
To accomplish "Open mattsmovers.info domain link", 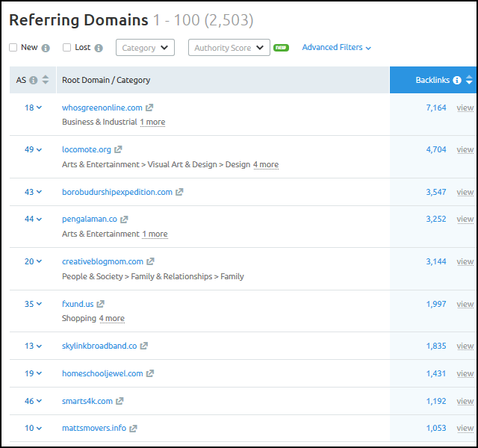I will point(94,428).
